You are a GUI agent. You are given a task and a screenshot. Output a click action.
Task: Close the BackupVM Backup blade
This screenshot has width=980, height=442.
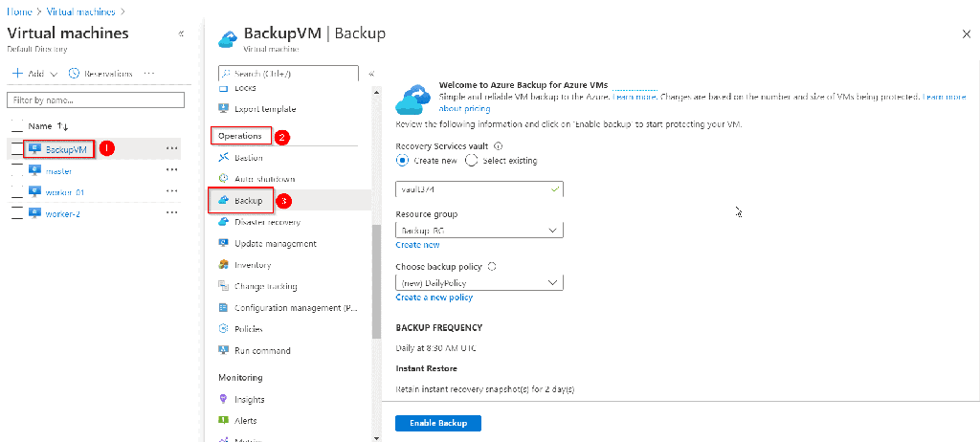[967, 33]
